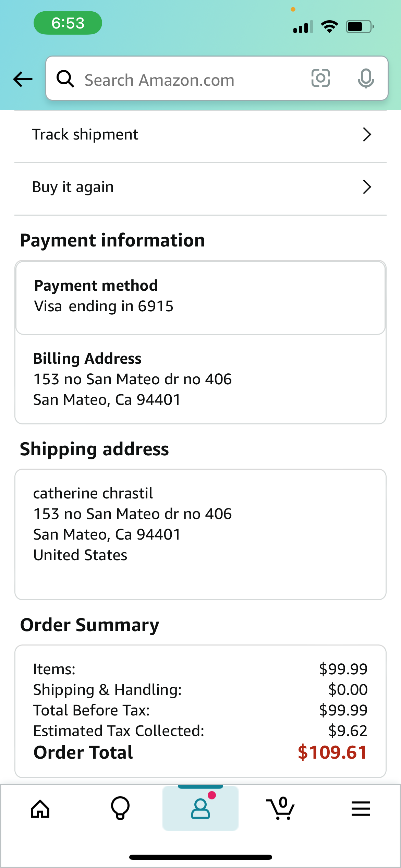
Task: Tap the microphone voice search icon
Action: 366,79
